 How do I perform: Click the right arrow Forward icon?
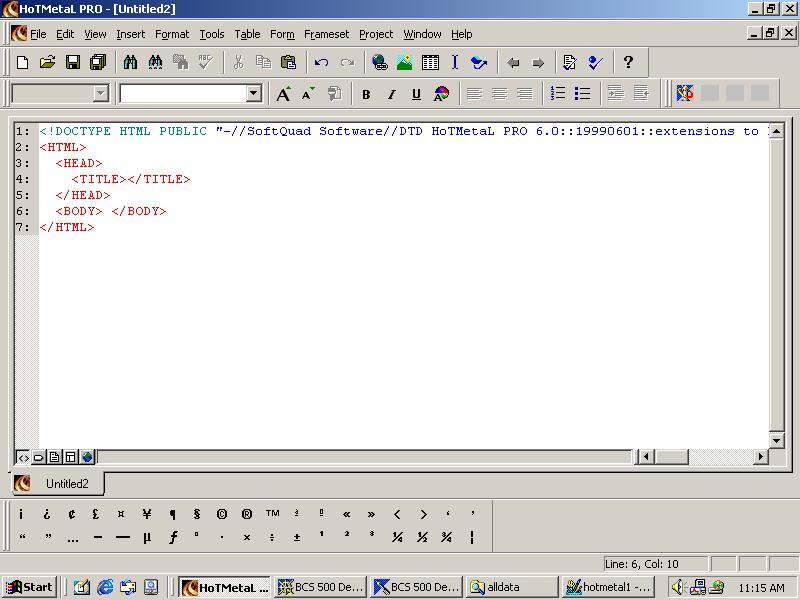(x=538, y=63)
